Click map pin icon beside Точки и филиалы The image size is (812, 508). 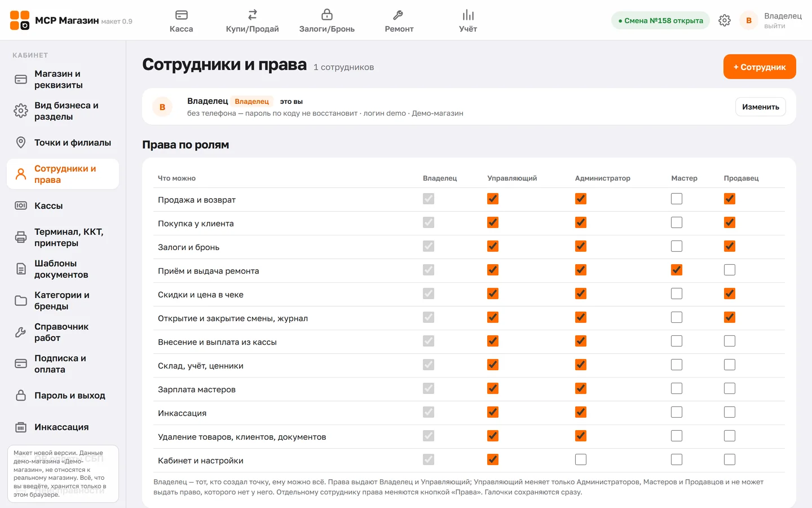pos(21,143)
